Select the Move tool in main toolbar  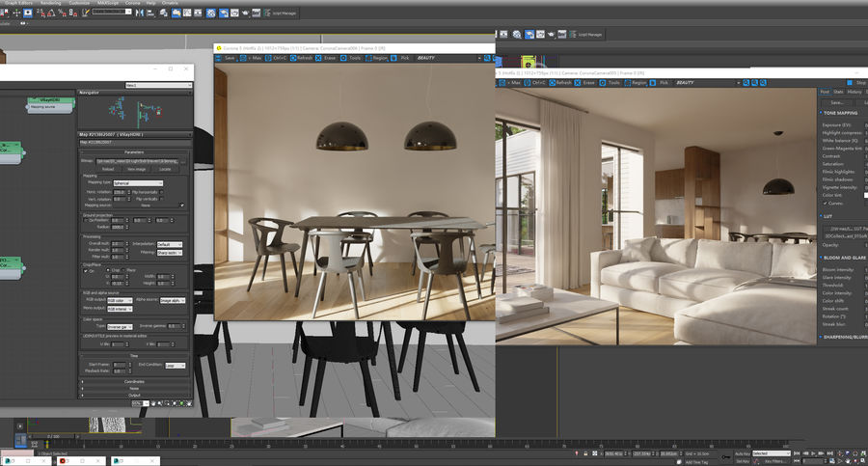pyautogui.click(x=16, y=13)
